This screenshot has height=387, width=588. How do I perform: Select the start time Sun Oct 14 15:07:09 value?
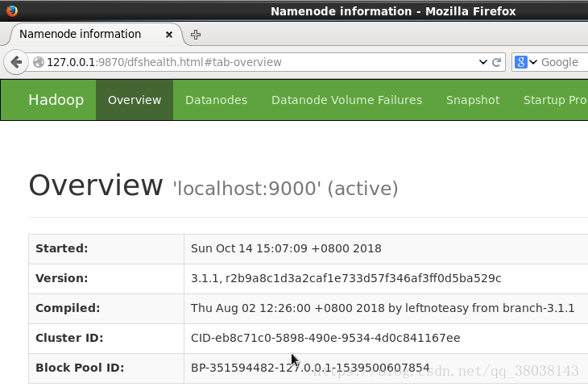286,248
